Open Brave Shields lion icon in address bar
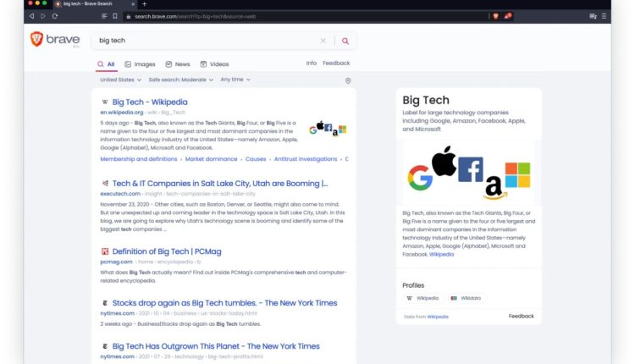Viewport: 635px width, 364px height. coord(495,16)
